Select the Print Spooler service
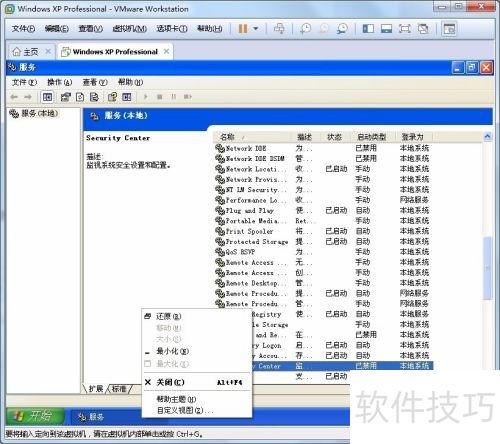 coord(323,231)
